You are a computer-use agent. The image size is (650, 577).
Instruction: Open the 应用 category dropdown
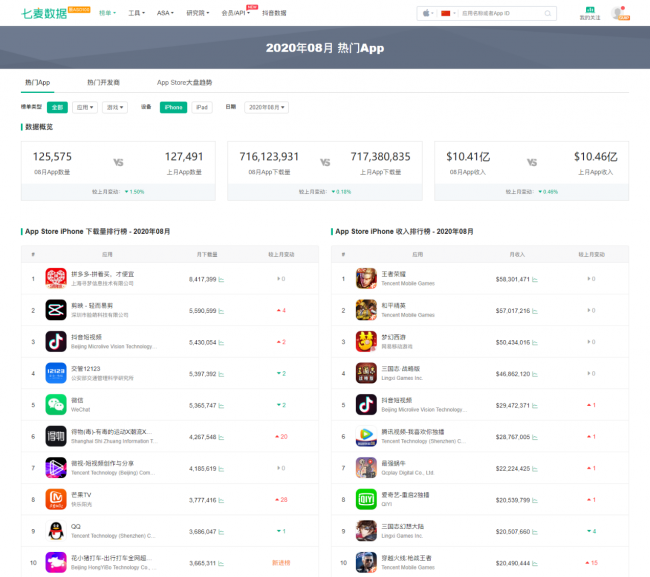click(x=85, y=107)
